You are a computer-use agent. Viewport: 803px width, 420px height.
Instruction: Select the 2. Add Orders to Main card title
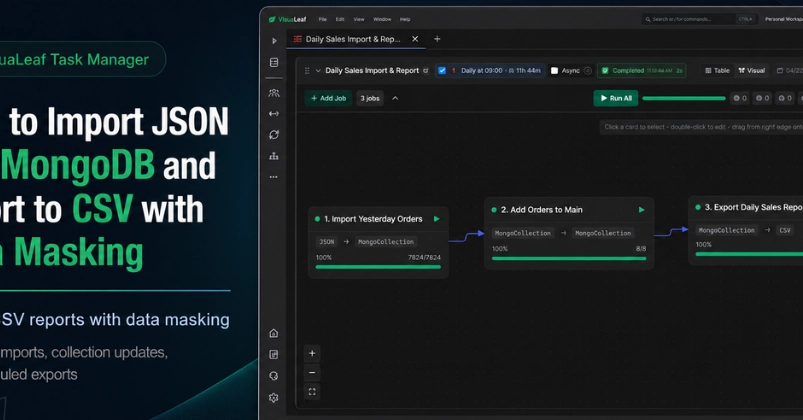tap(541, 210)
